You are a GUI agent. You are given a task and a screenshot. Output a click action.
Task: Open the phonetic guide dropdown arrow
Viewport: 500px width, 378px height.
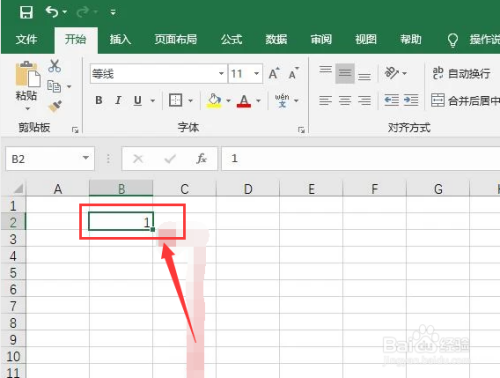click(296, 101)
